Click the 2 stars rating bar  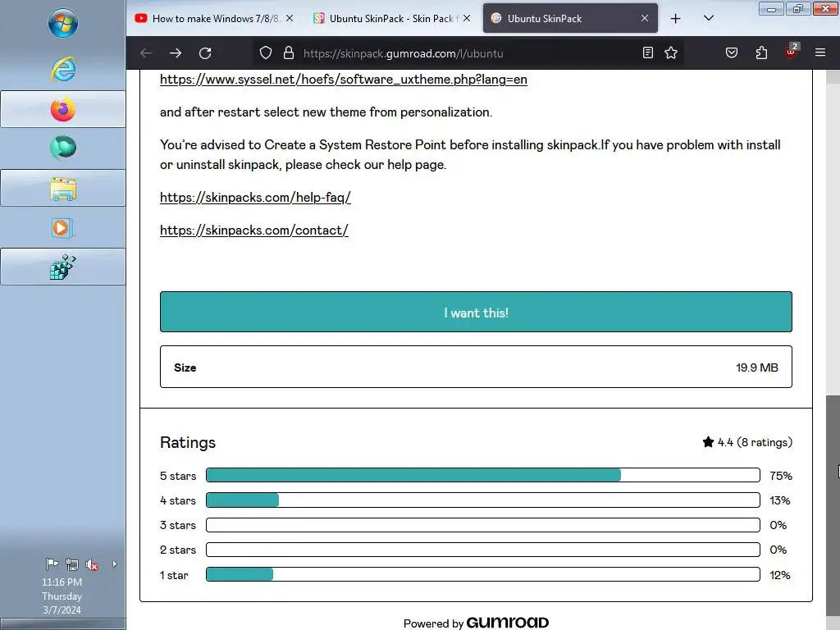[482, 550]
